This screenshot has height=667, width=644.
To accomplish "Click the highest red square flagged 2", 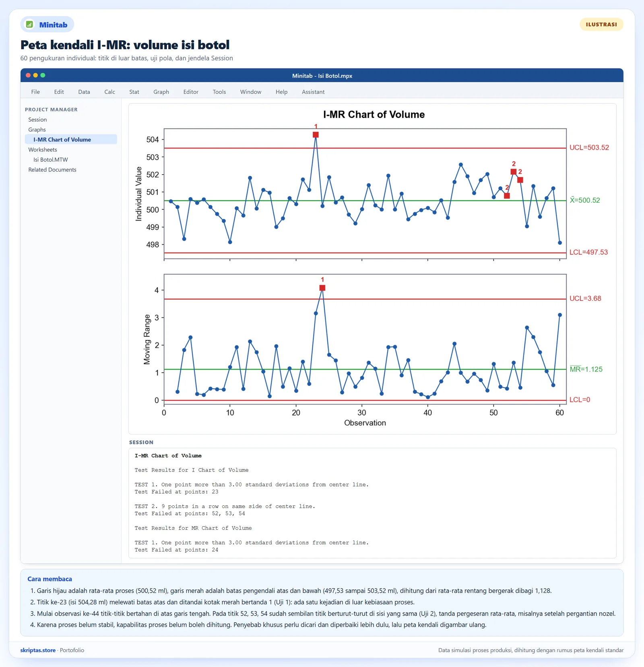I will tap(514, 172).
